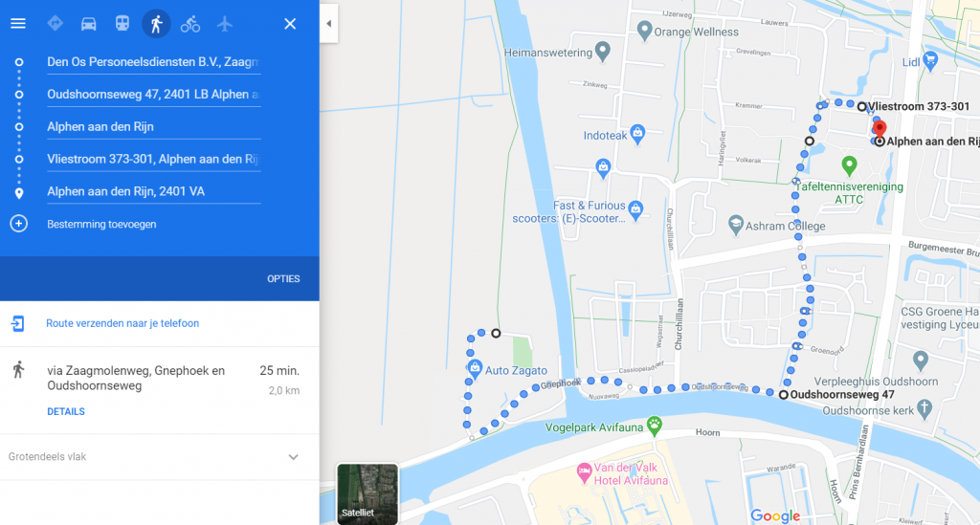Select the flight travel mode
The image size is (980, 525).
click(x=225, y=24)
